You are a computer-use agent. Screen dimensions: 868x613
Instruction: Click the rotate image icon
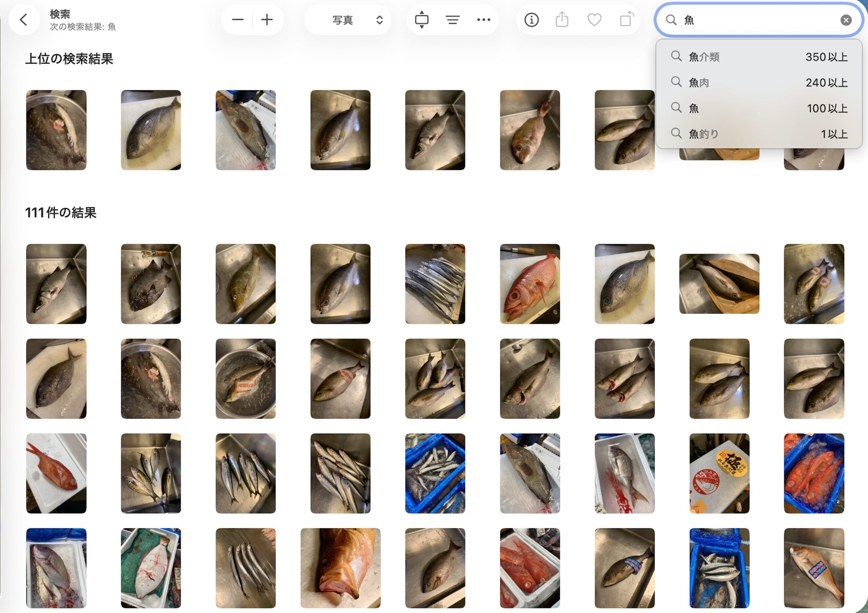click(x=627, y=20)
